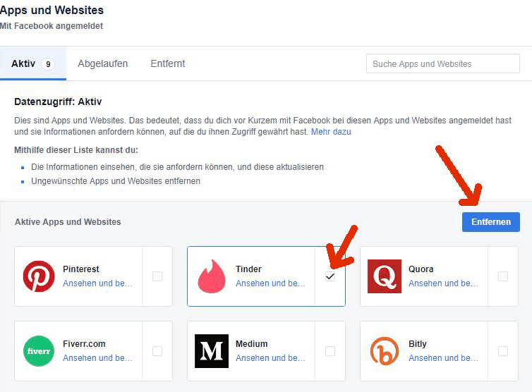Check the Bitly app checkbox
Screen dimensions: 532x392
click(503, 351)
